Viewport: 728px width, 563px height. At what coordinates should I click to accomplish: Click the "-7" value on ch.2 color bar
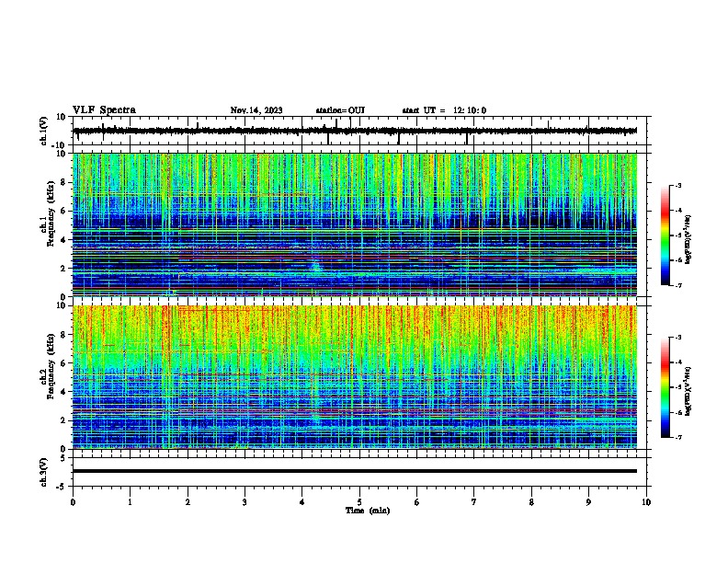(x=677, y=437)
